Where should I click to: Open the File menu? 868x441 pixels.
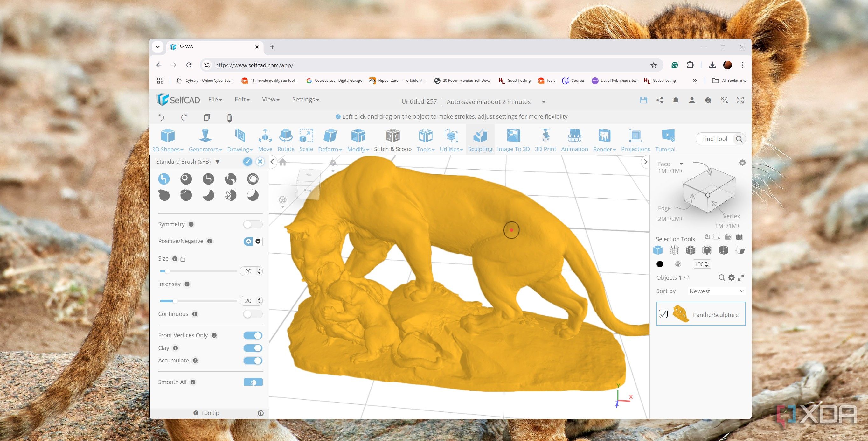pyautogui.click(x=215, y=100)
